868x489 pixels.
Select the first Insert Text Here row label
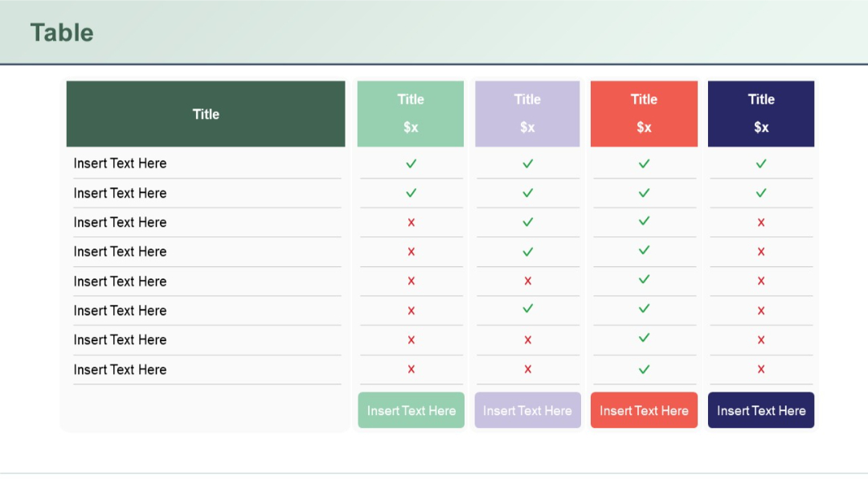tap(120, 163)
